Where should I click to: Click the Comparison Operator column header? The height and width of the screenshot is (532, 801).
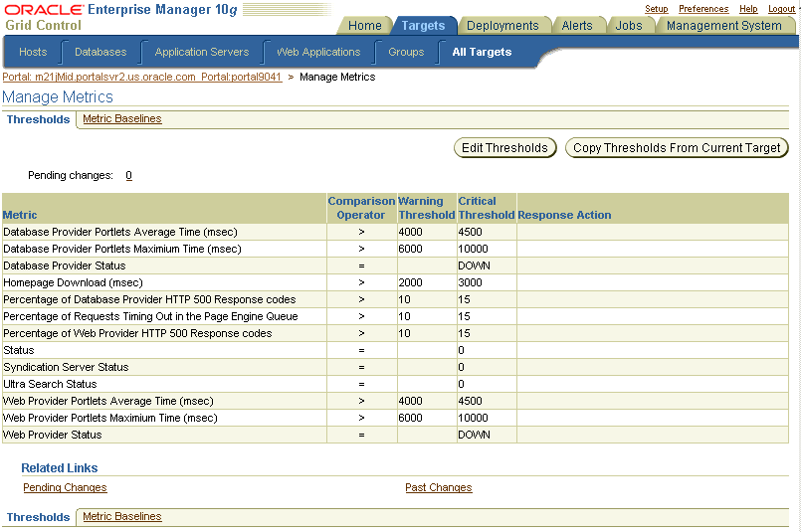coord(361,208)
